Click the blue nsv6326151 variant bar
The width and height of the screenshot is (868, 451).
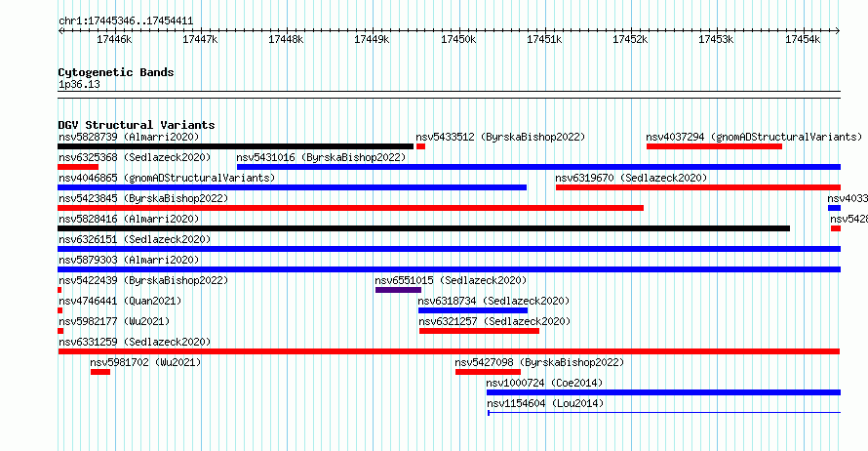[450, 249]
